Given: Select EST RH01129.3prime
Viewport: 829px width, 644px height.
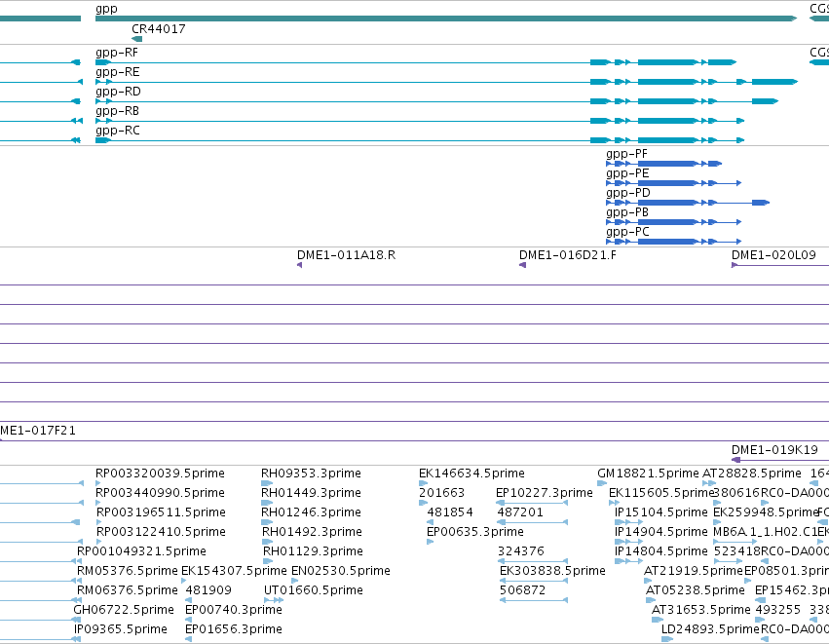Looking at the screenshot, I should [x=313, y=551].
